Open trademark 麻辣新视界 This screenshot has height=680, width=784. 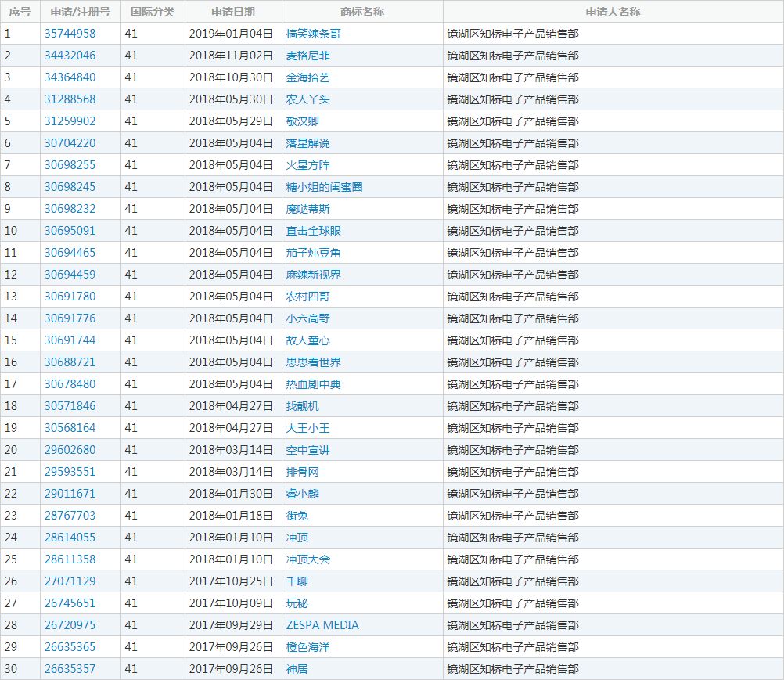pyautogui.click(x=314, y=275)
